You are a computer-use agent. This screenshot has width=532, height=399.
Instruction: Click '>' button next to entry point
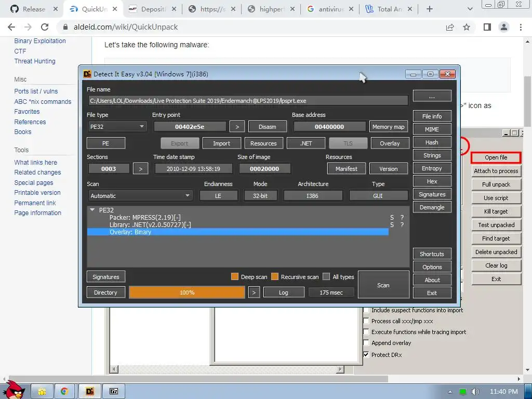coord(237,127)
